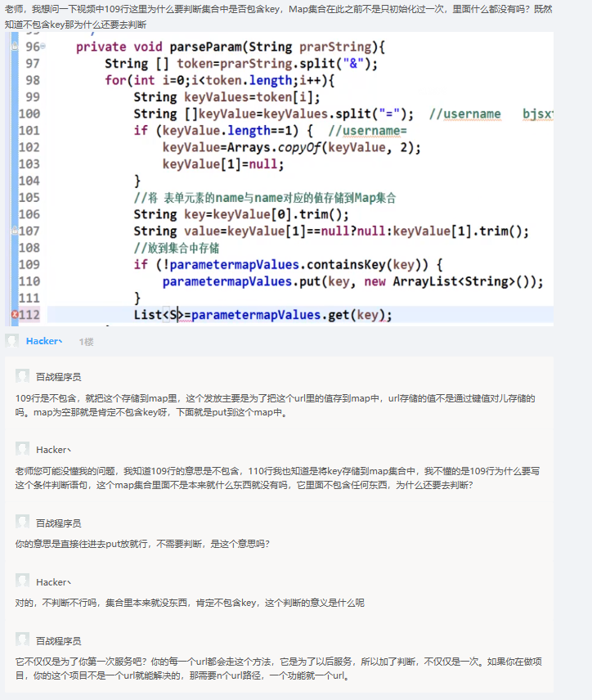Click 百战程序员 avatar above '你的意思是直接往进去put'
Viewport: 592px width, 700px height.
point(22,522)
